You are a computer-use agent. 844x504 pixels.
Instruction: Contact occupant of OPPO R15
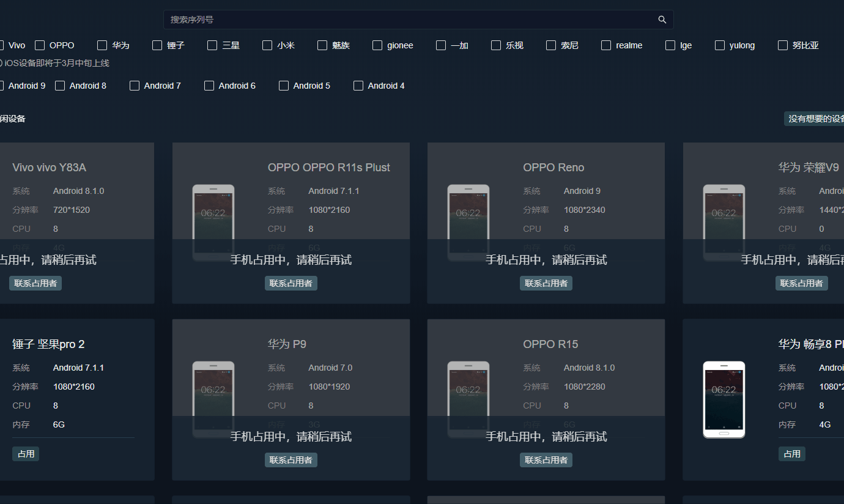point(546,460)
